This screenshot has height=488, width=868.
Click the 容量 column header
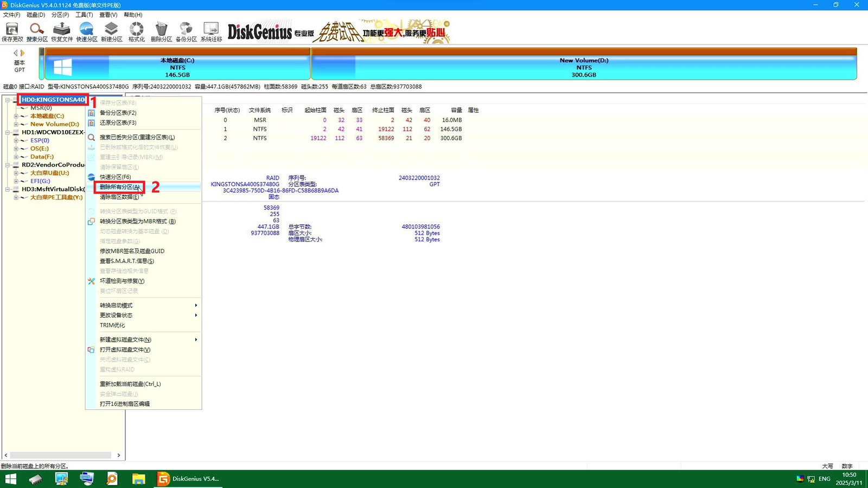[x=456, y=110]
